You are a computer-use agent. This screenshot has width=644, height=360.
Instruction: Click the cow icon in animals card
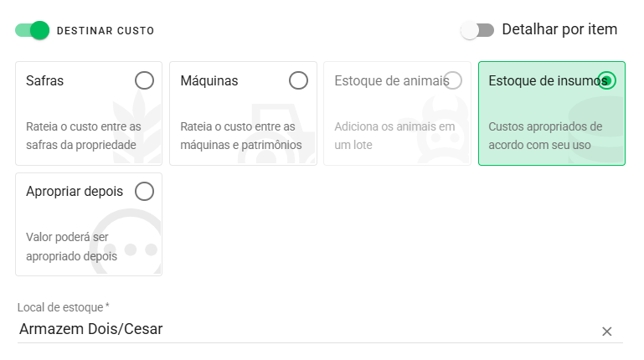[x=443, y=129]
